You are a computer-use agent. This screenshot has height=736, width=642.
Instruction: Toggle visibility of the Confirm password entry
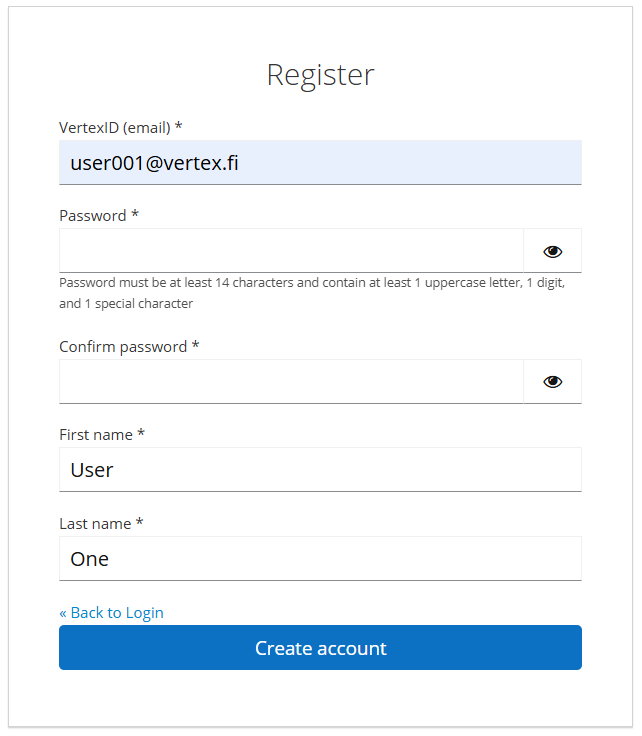tap(552, 381)
